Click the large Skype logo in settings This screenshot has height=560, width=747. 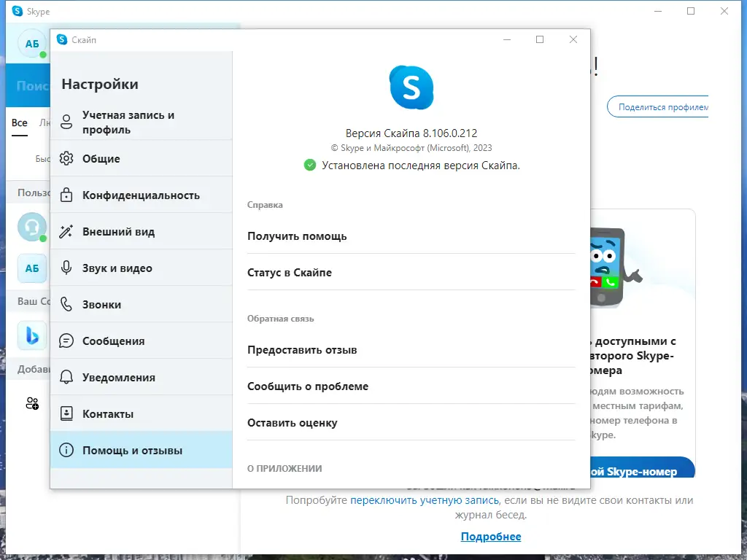[x=411, y=87]
